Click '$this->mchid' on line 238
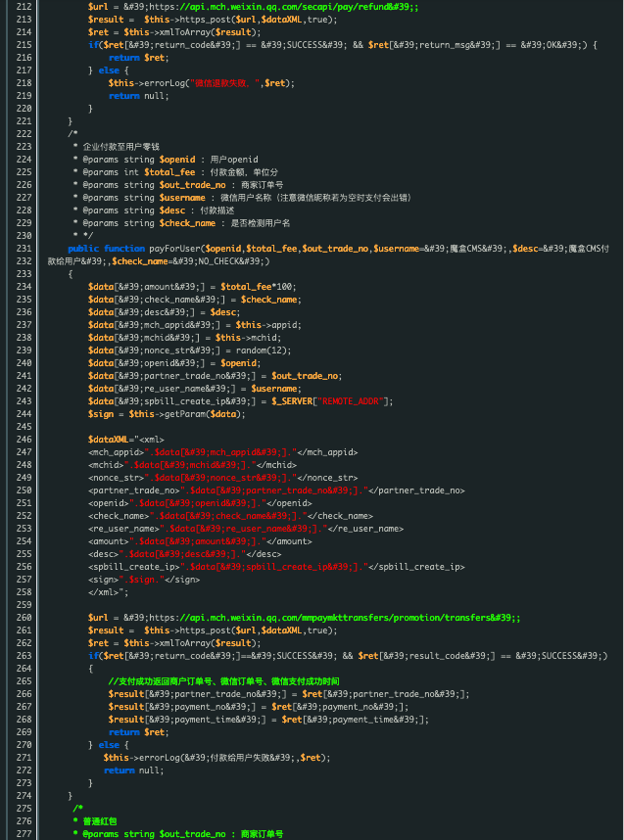The image size is (624, 840). (x=248, y=338)
